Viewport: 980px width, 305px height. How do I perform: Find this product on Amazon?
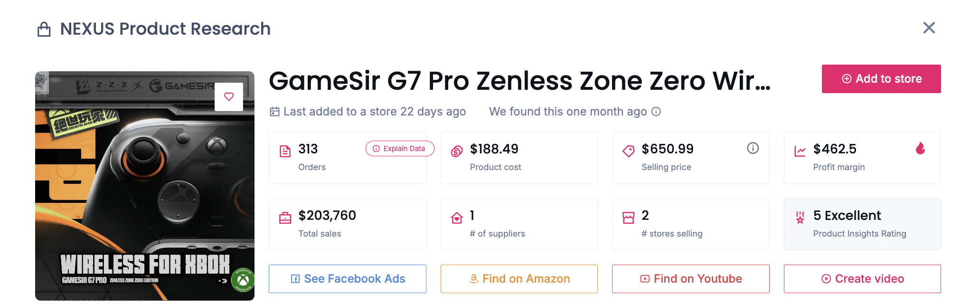(x=519, y=279)
